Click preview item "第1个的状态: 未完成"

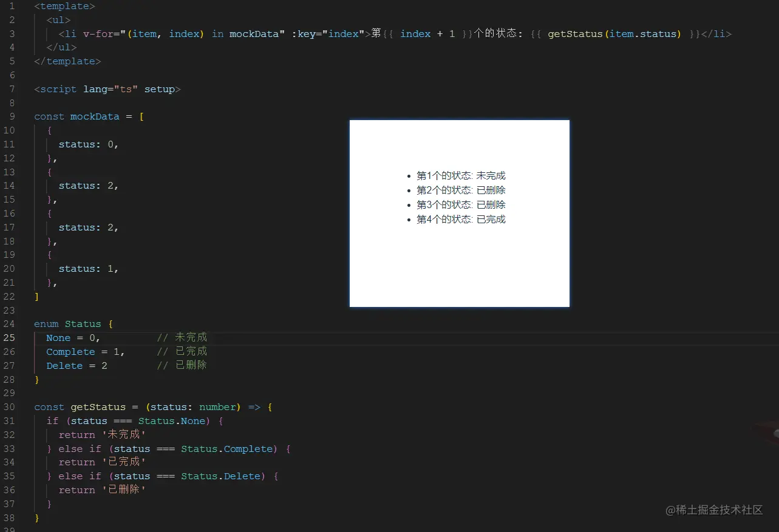(x=461, y=176)
